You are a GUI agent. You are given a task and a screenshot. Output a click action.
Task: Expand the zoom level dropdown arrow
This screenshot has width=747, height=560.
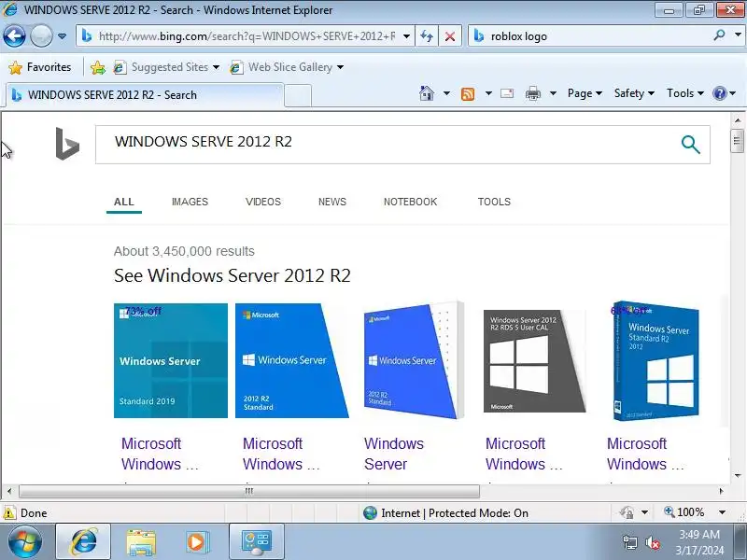722,512
